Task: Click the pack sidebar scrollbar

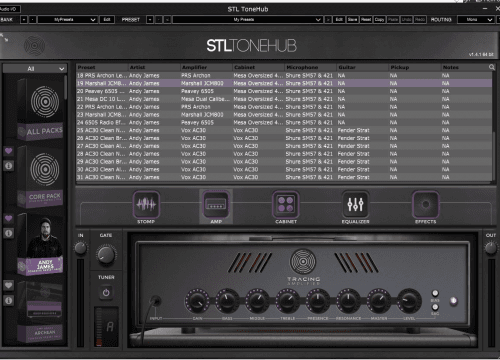Action: pos(66,87)
